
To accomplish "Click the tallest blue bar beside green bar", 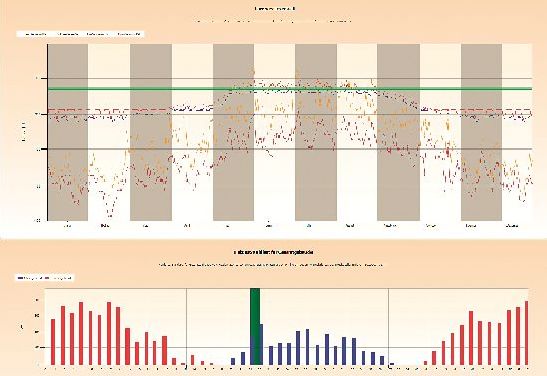I will click(261, 344).
